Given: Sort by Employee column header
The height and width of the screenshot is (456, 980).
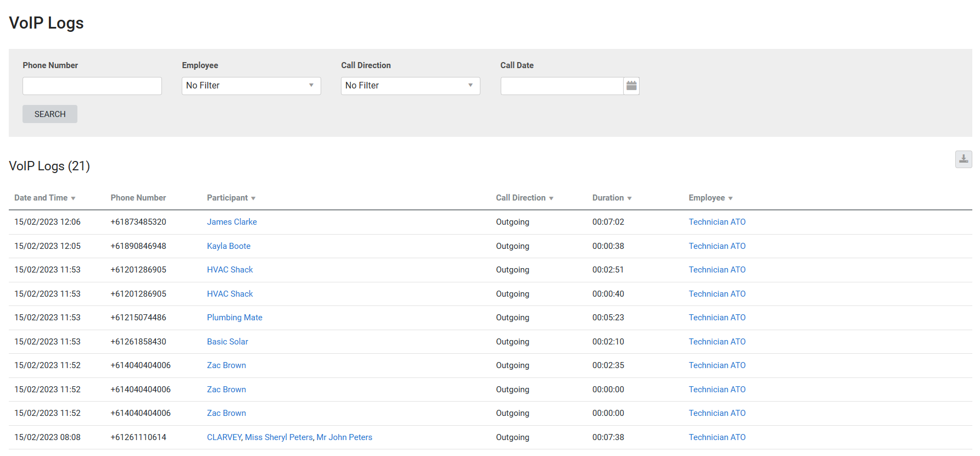Looking at the screenshot, I should click(710, 198).
